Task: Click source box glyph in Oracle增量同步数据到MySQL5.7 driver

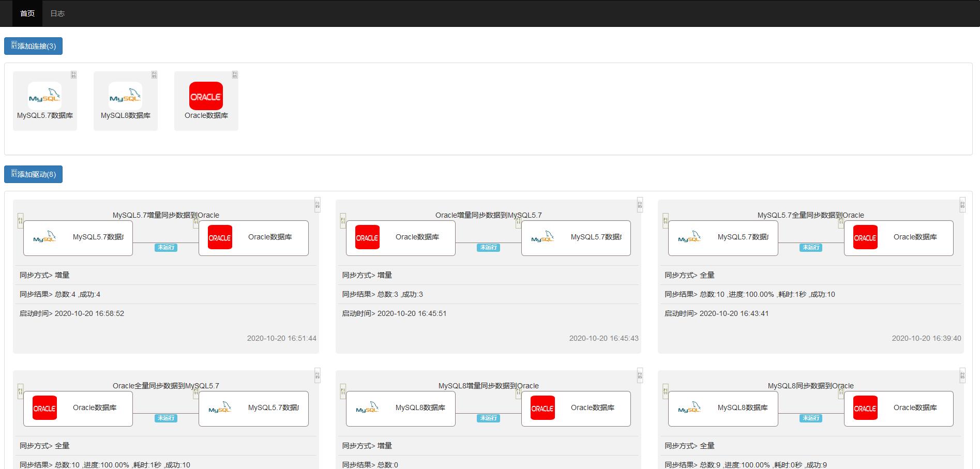Action: tap(343, 221)
